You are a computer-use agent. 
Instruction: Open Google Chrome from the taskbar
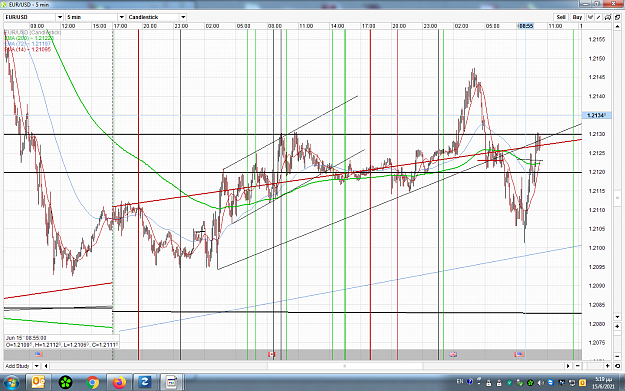[x=92, y=383]
